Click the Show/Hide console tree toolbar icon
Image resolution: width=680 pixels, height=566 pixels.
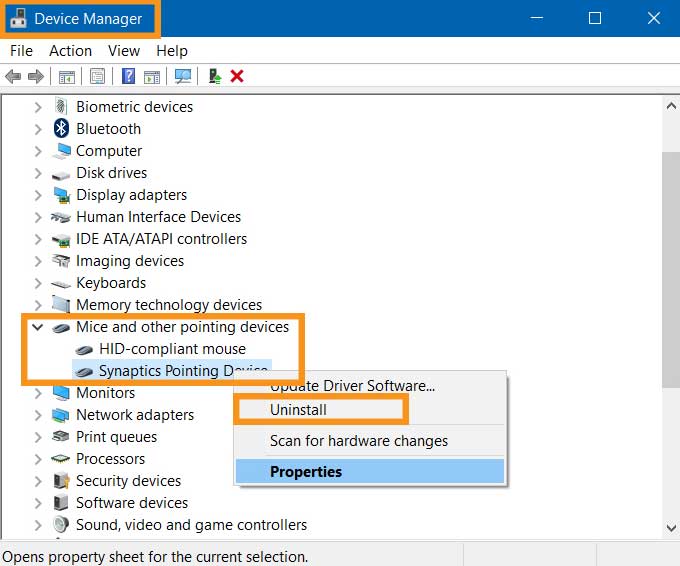(67, 77)
